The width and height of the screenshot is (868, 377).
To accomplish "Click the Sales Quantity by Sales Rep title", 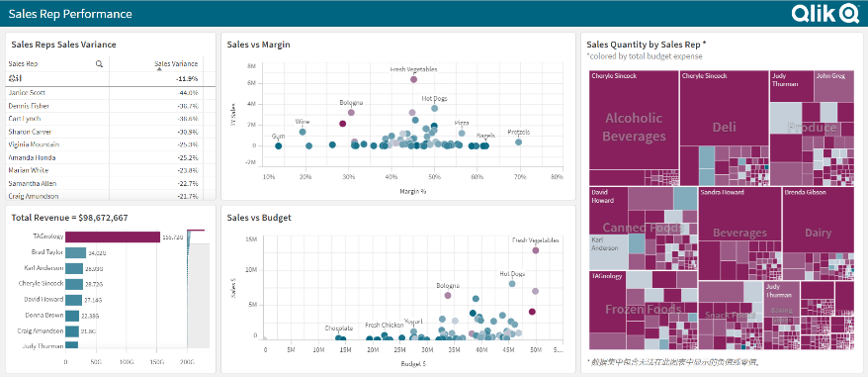I will click(646, 45).
